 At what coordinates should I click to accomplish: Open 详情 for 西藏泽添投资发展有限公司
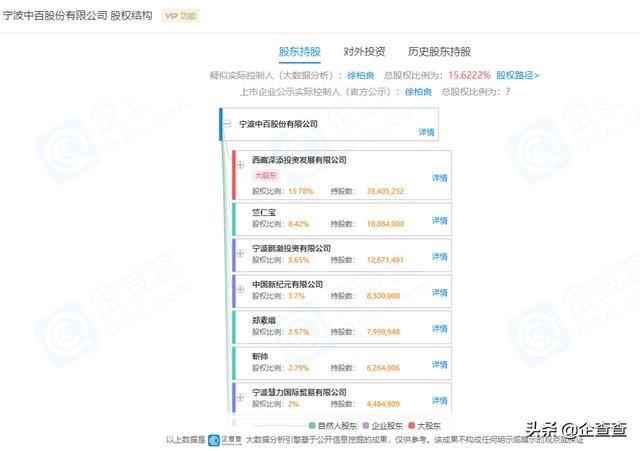coord(440,178)
